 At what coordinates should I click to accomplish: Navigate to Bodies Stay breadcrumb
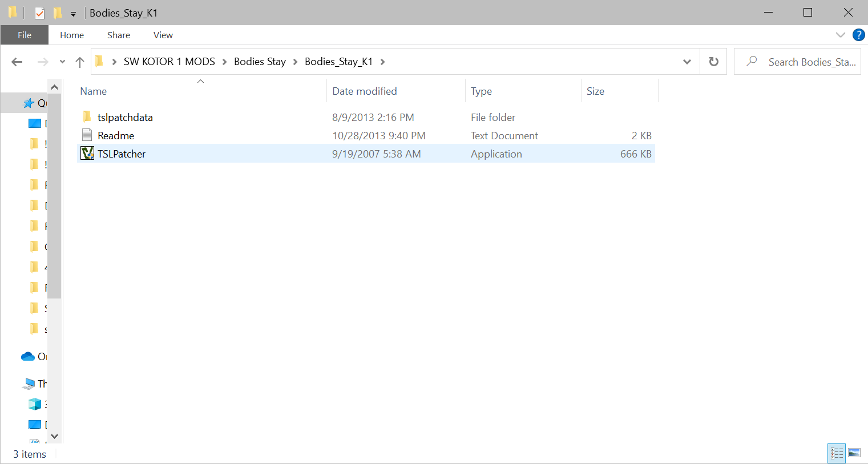260,62
